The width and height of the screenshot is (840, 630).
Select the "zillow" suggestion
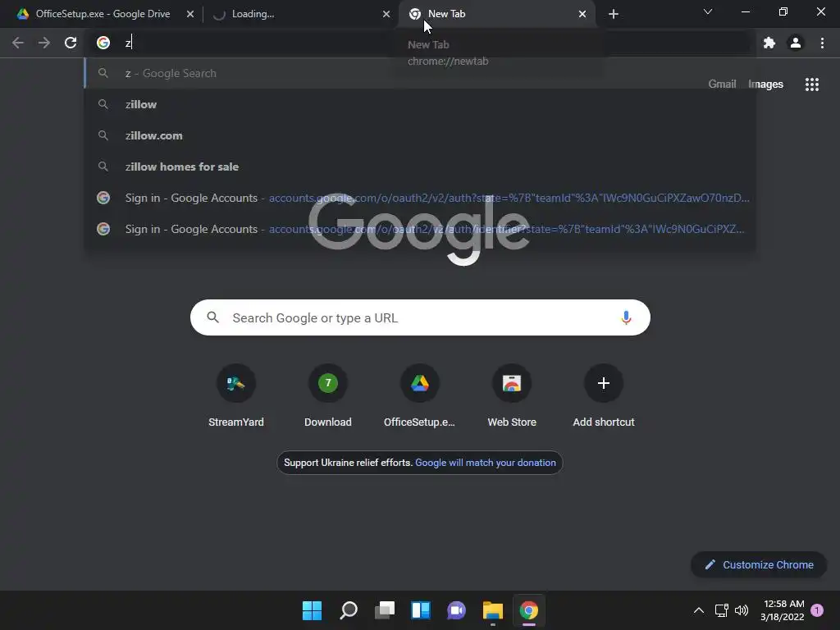point(420,104)
